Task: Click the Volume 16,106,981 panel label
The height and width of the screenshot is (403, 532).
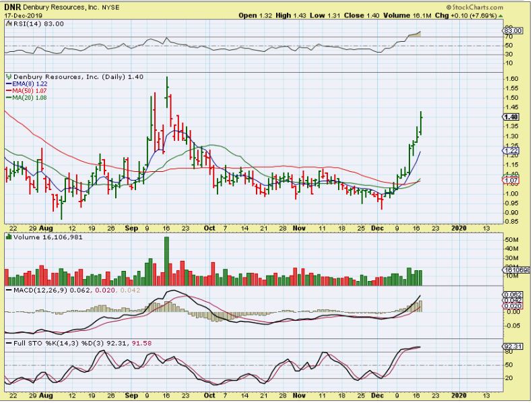Action: 48,237
